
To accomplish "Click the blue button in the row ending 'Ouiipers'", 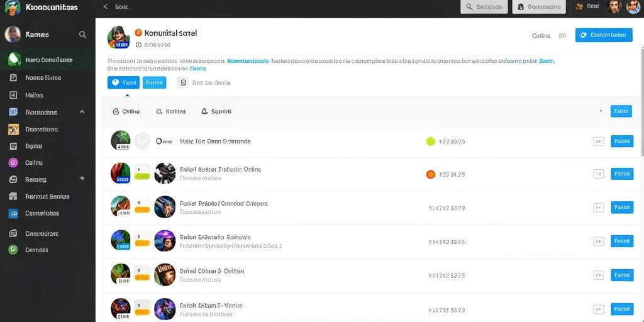I will 622,207.
